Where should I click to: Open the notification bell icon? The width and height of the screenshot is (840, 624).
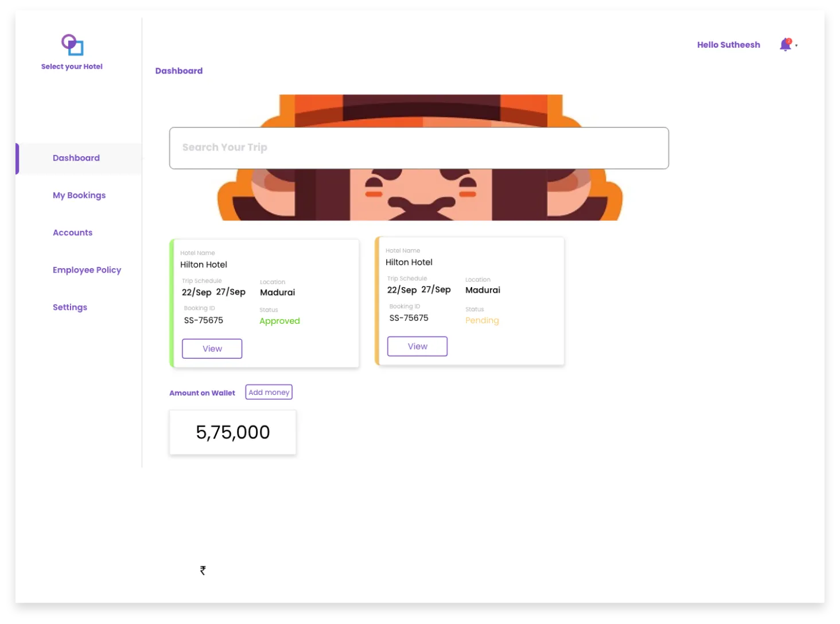[x=785, y=45]
